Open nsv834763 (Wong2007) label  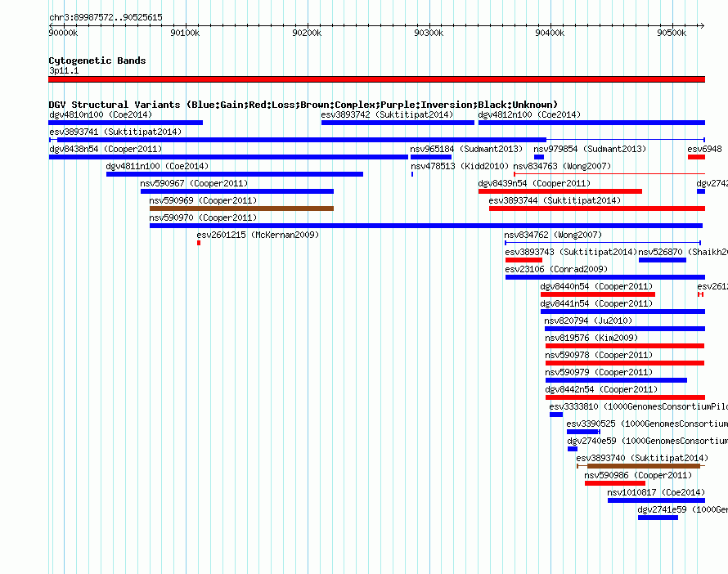[x=562, y=166]
